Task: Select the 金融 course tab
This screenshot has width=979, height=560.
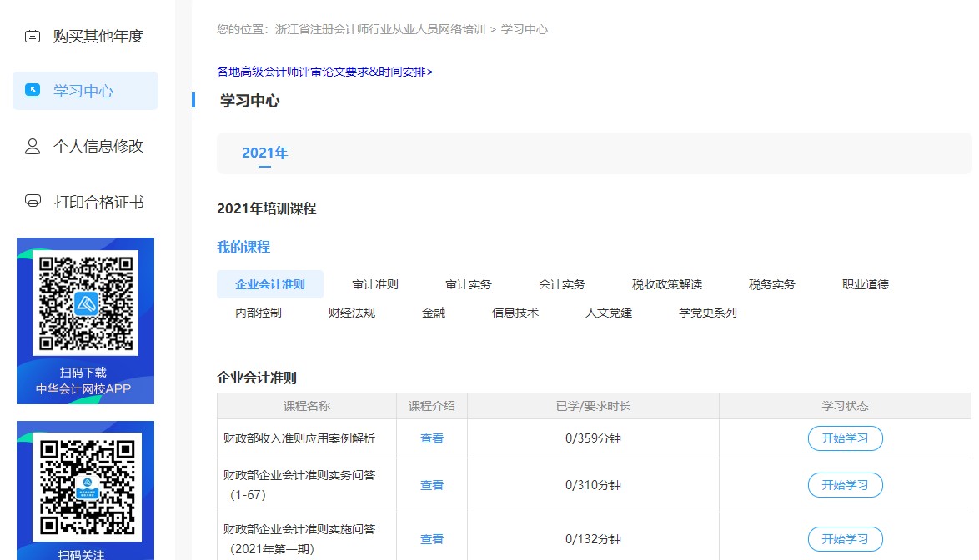Action: pyautogui.click(x=434, y=312)
